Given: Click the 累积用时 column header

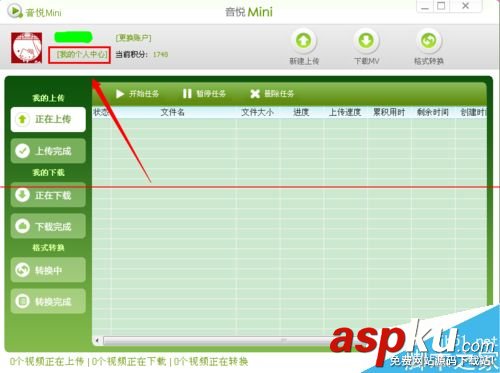Looking at the screenshot, I should point(389,112).
